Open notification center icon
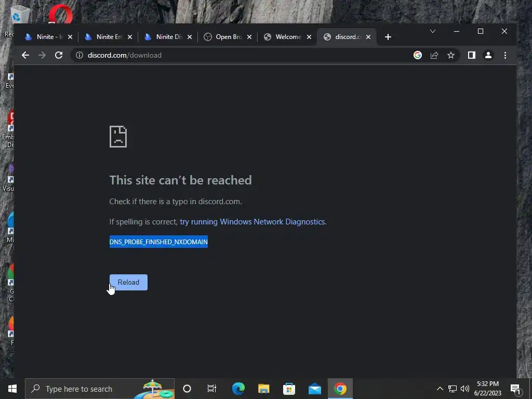Viewport: 532px width, 399px height. click(x=515, y=389)
